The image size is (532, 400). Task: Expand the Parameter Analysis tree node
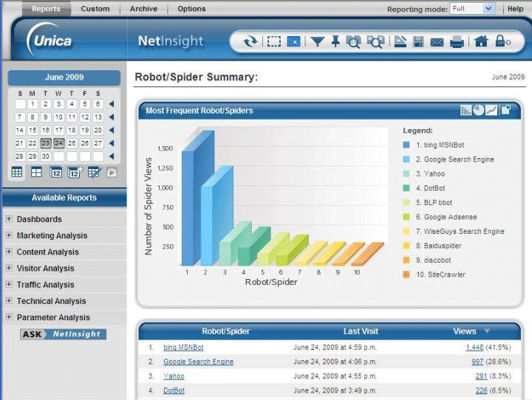[x=9, y=317]
